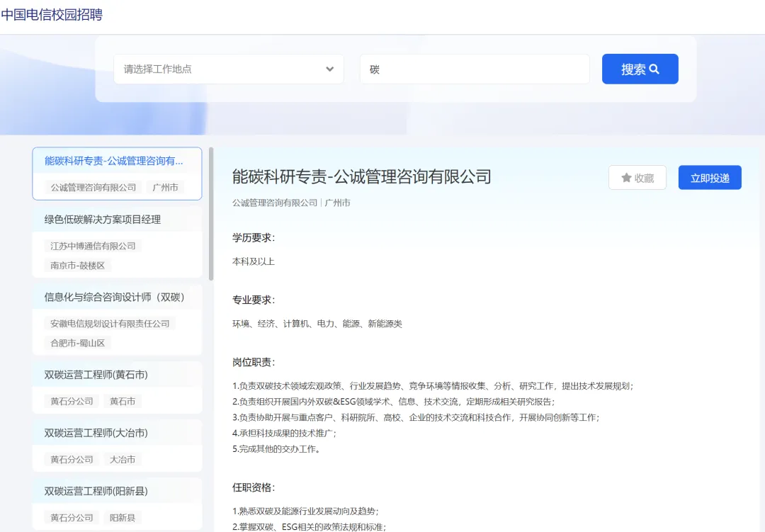
Task: Click the 立即投递 apply button
Action: tap(710, 178)
